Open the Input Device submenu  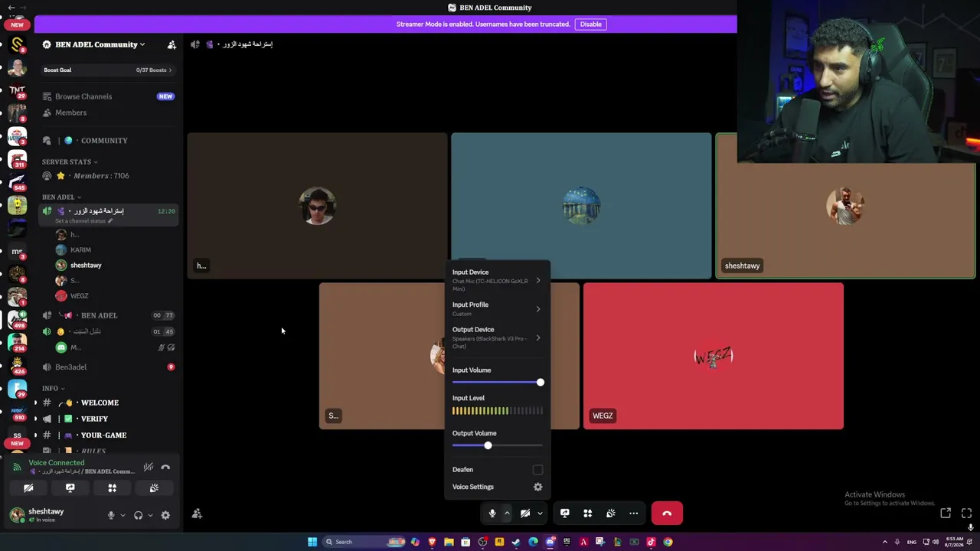tap(497, 280)
